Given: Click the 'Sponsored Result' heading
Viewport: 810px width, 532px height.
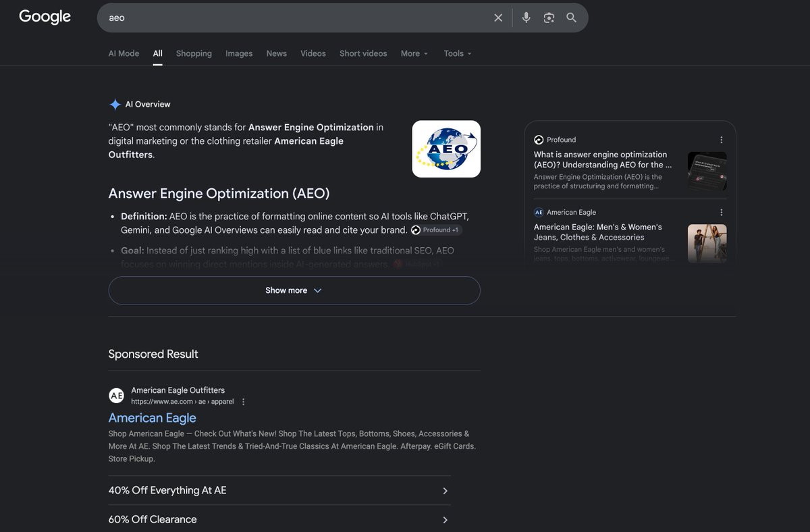Looking at the screenshot, I should click(153, 354).
